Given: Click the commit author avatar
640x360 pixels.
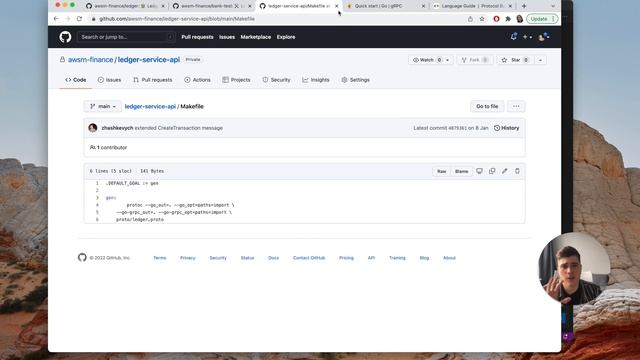Looking at the screenshot, I should click(x=93, y=128).
